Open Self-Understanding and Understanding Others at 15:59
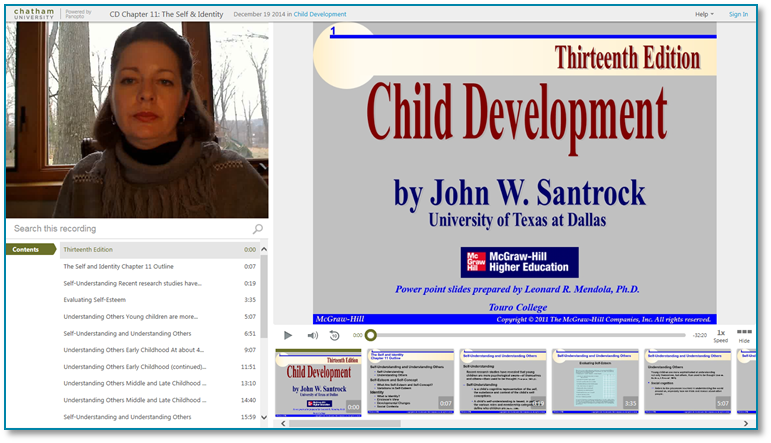The height and width of the screenshot is (443, 771). [x=159, y=417]
